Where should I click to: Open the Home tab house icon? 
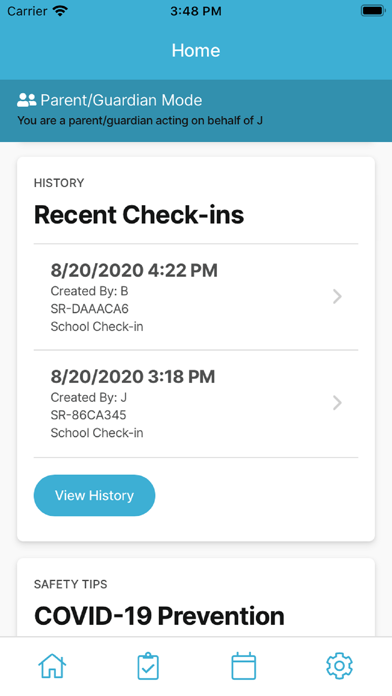[52, 666]
